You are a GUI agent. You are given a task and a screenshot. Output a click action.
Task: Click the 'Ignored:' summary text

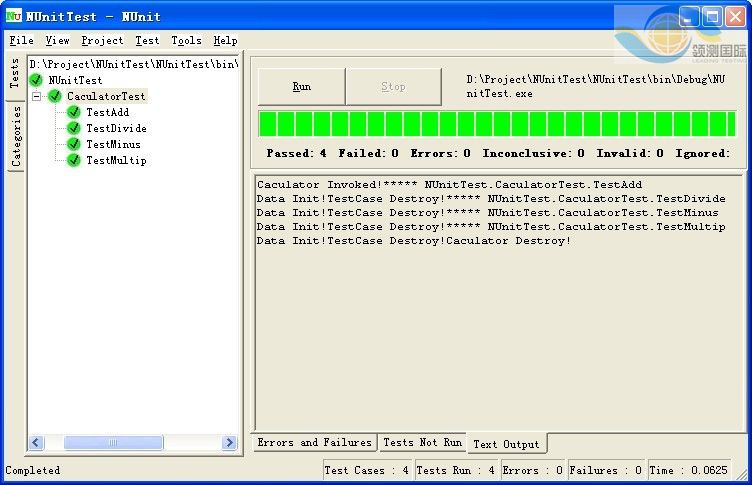point(703,153)
